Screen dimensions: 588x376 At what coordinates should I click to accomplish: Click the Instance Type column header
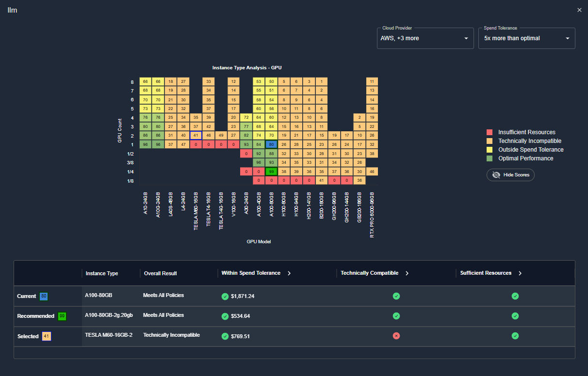(x=102, y=273)
